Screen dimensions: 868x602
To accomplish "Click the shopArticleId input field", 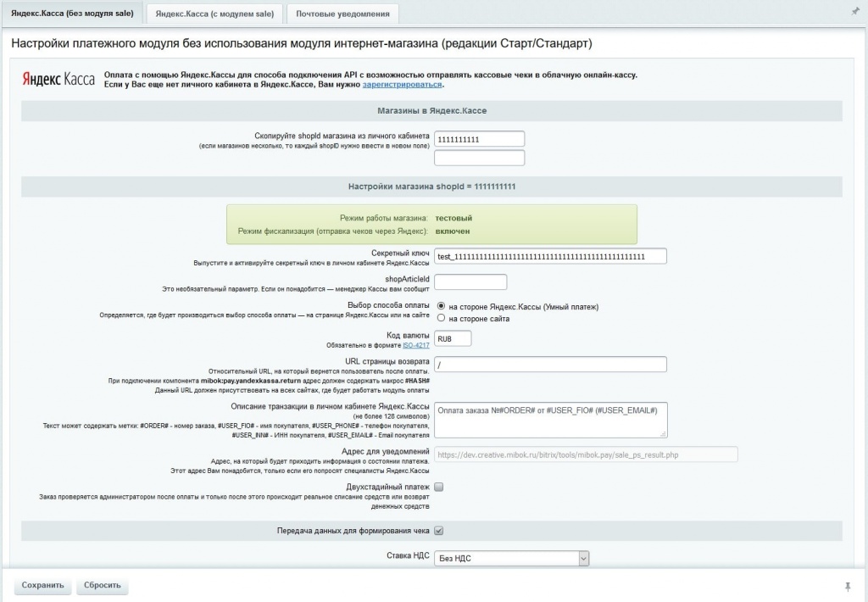I will 470,281.
